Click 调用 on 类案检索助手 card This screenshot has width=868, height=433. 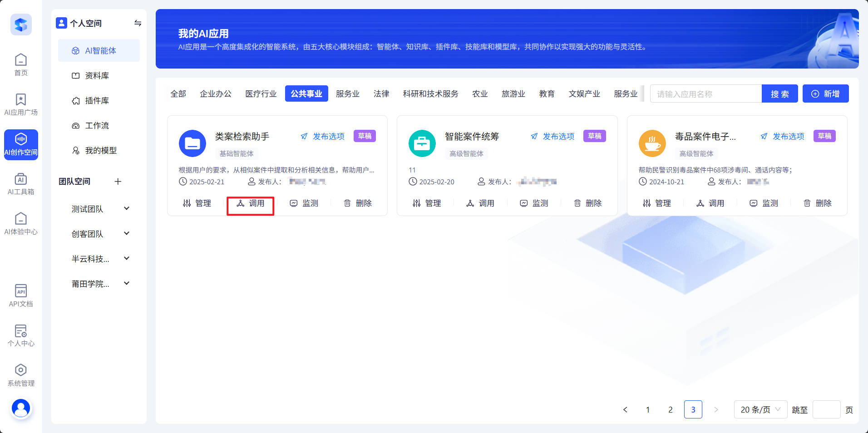click(x=251, y=203)
